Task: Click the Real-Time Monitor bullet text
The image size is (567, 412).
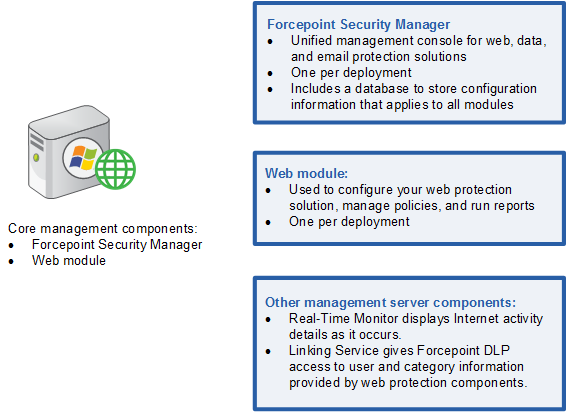Action: [x=416, y=327]
